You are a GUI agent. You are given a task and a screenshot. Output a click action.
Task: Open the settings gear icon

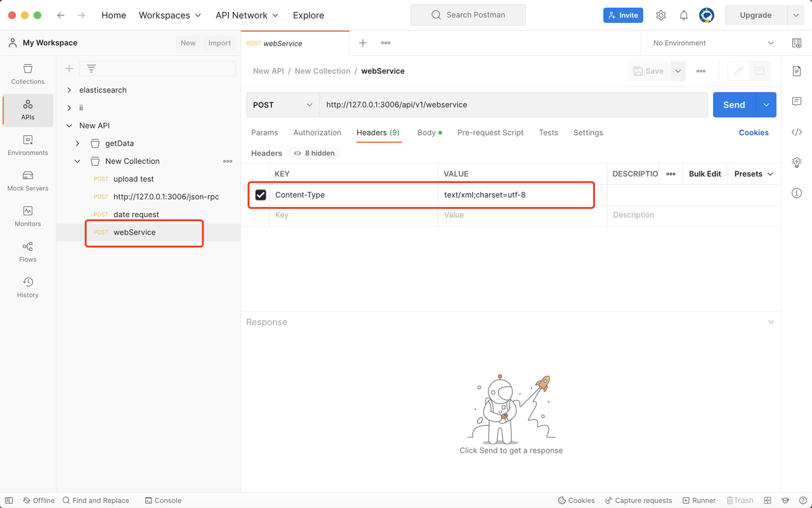(661, 15)
